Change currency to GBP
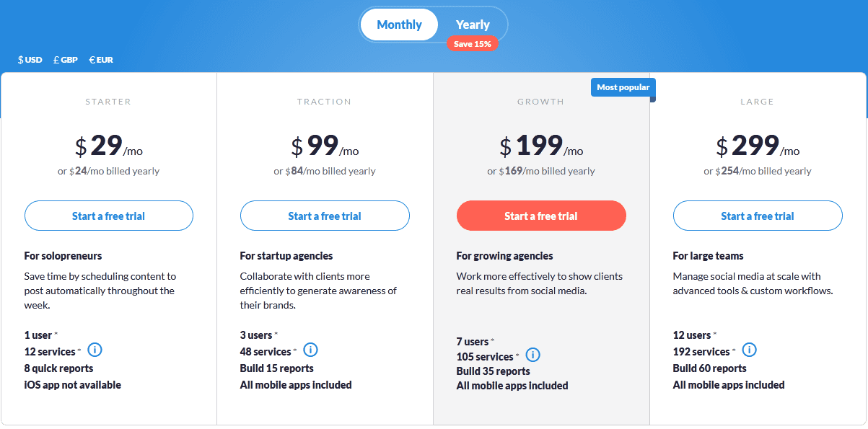 [x=66, y=60]
